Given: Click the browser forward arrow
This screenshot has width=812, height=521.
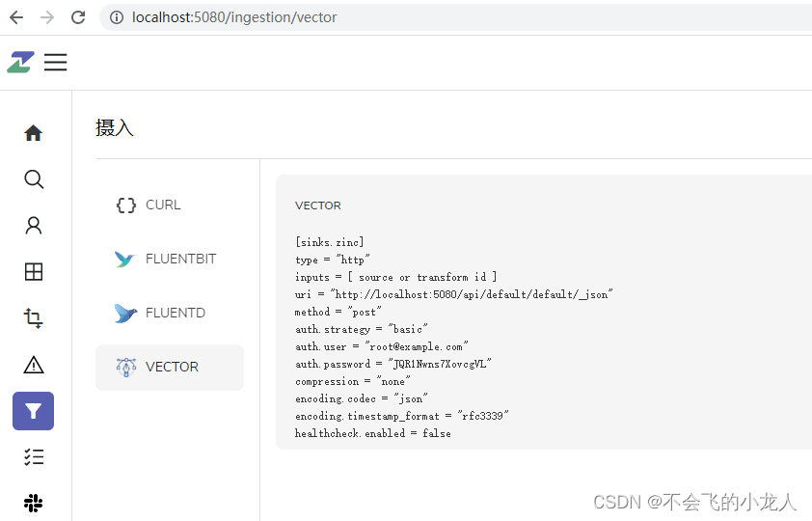Looking at the screenshot, I should [47, 17].
